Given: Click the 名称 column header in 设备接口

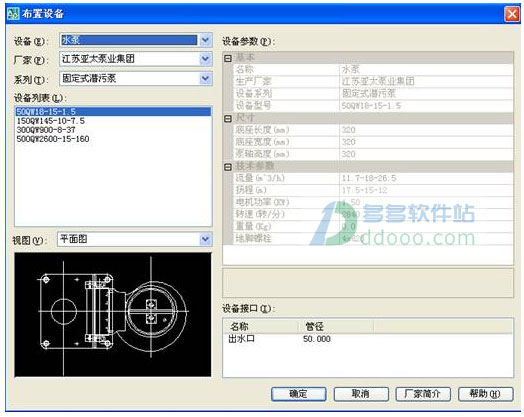Looking at the screenshot, I should pyautogui.click(x=261, y=326).
